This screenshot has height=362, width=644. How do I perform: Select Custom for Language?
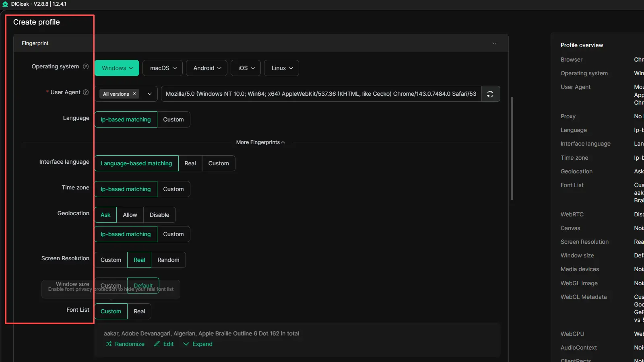(x=173, y=120)
